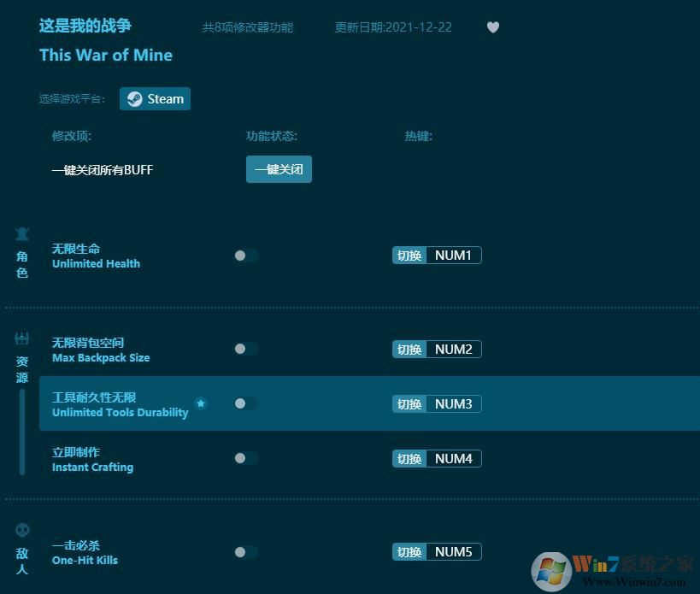Enable the Unlimited Health toggle
Viewport: 700px width, 594px height.
tap(245, 255)
